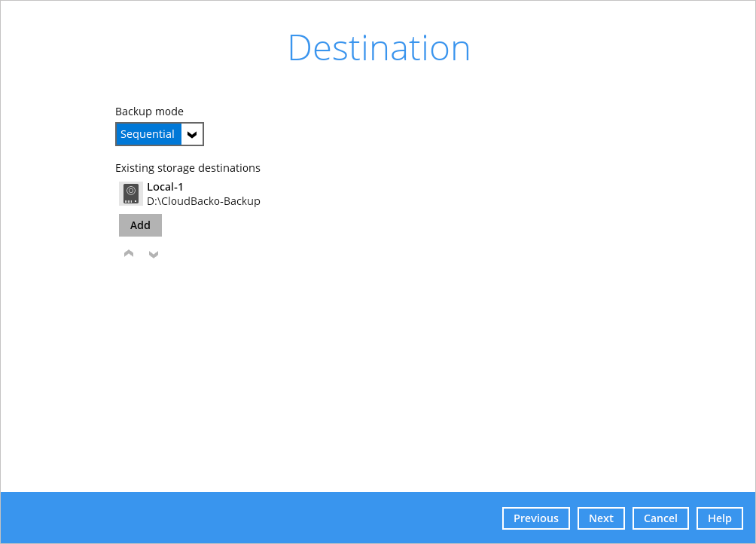This screenshot has width=756, height=544.
Task: Go back with the Previous button
Action: pyautogui.click(x=535, y=518)
